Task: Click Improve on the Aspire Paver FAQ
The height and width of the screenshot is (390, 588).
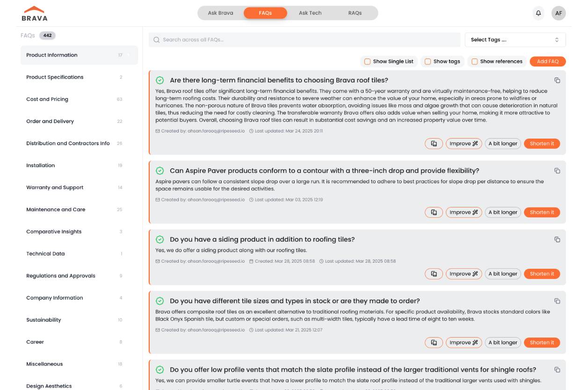Action: pos(464,213)
